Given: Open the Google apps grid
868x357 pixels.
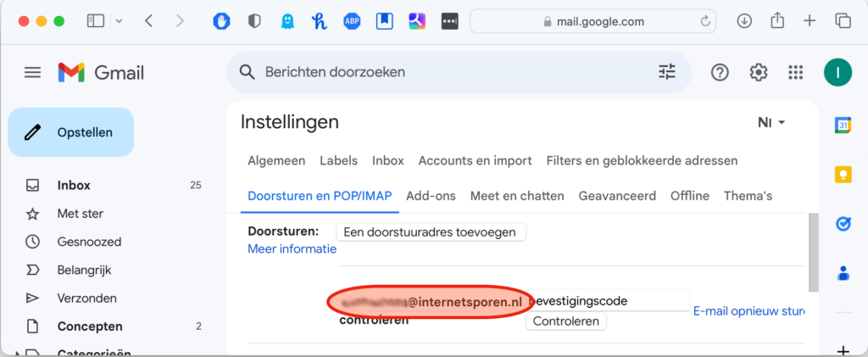Looking at the screenshot, I should point(795,73).
